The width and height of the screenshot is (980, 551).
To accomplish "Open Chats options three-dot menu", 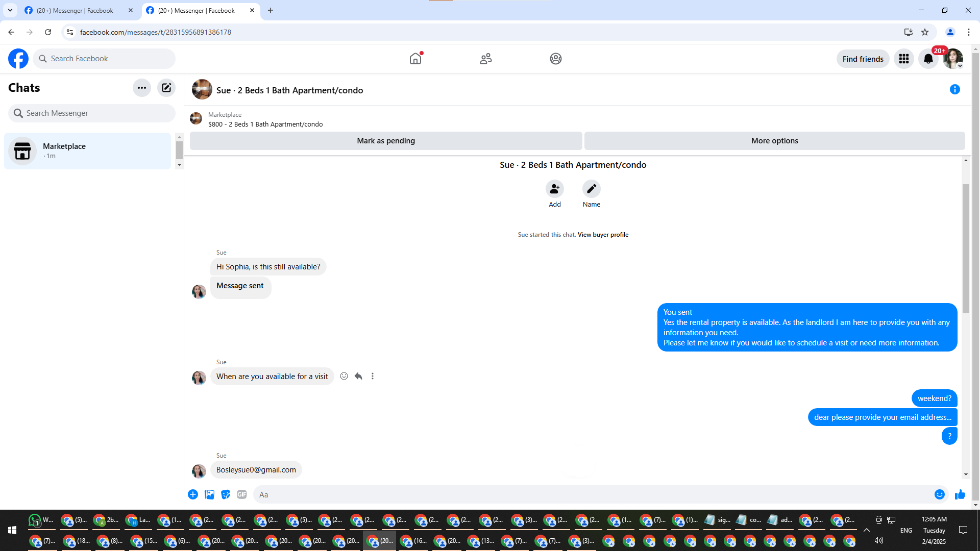I will 142,88.
